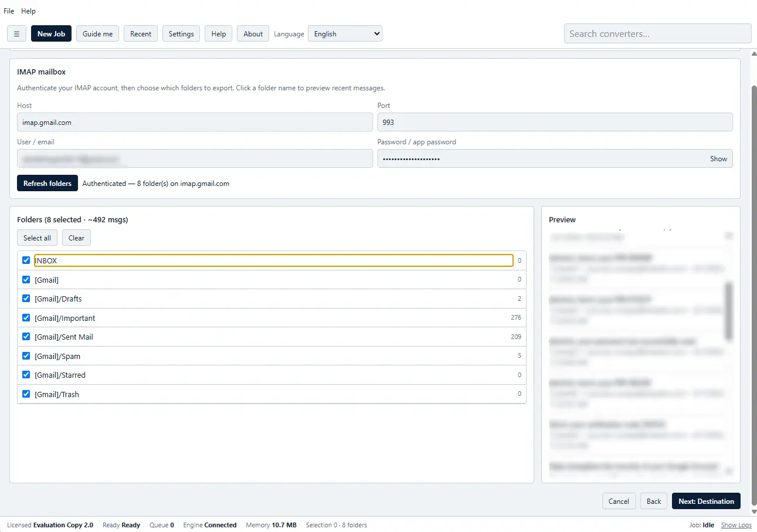757x532 pixels.
Task: Click the Host input field
Action: 195,122
